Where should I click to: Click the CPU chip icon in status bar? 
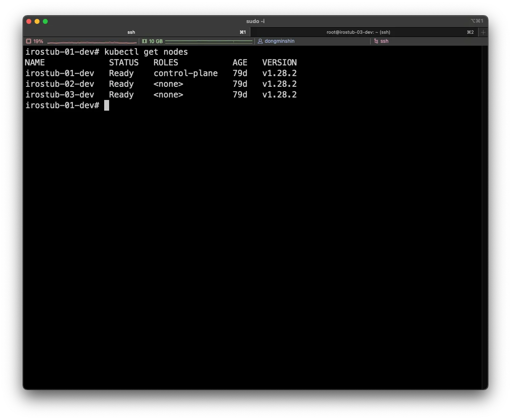coord(28,41)
